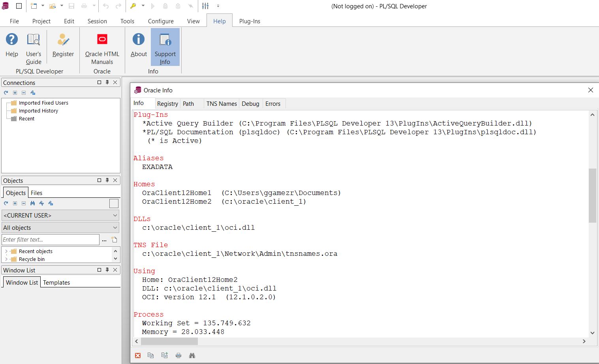Search within Oracle Info using binoculars icon
Image resolution: width=599 pixels, height=364 pixels.
[x=192, y=355]
